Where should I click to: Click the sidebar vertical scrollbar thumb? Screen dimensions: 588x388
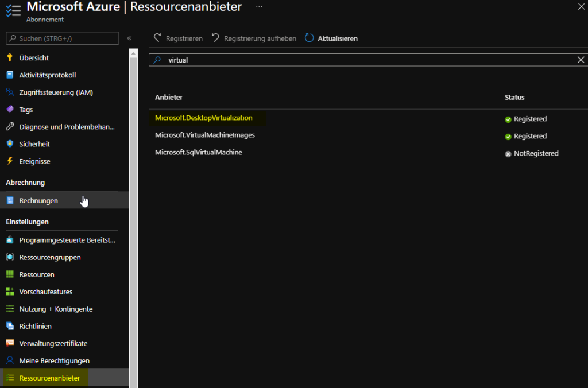pyautogui.click(x=133, y=223)
